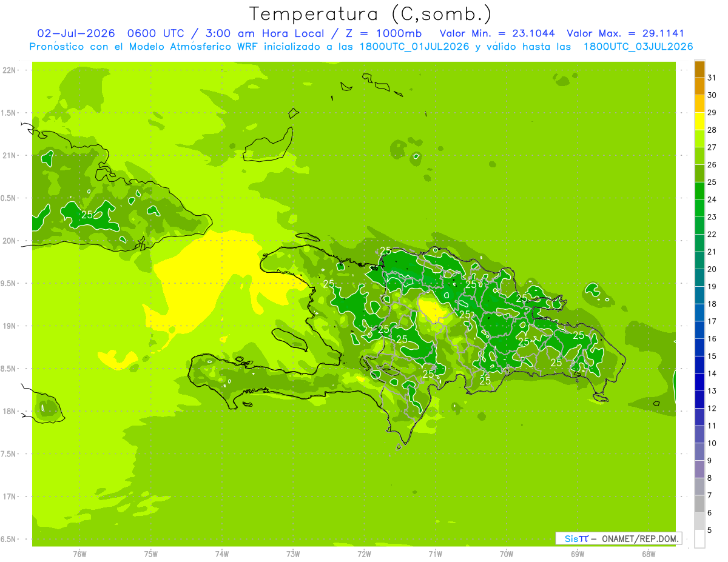Click the 'Valor Max. = 29.1141' text
Viewport: 728px width, 562px height.
pyautogui.click(x=625, y=33)
